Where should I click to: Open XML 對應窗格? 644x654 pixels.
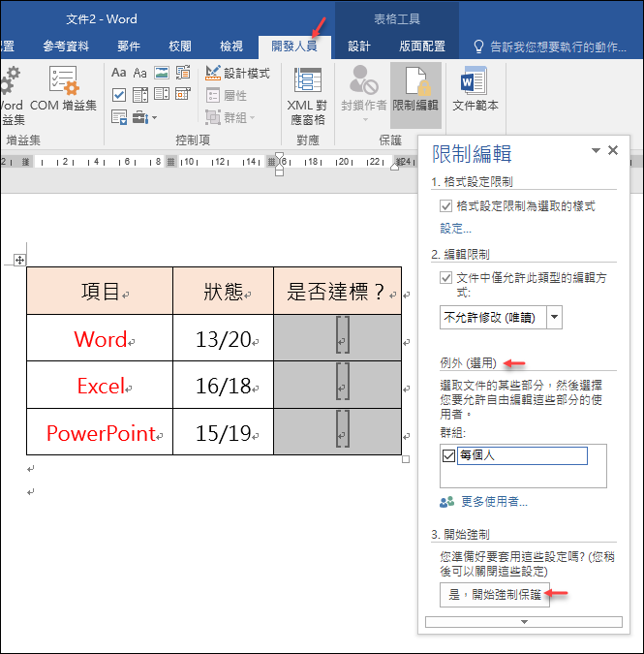coord(308,96)
